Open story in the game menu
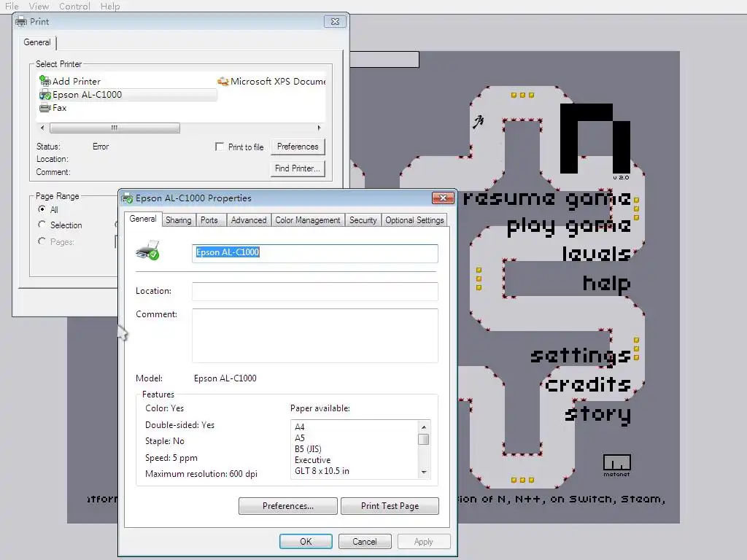This screenshot has width=747, height=560. [598, 414]
